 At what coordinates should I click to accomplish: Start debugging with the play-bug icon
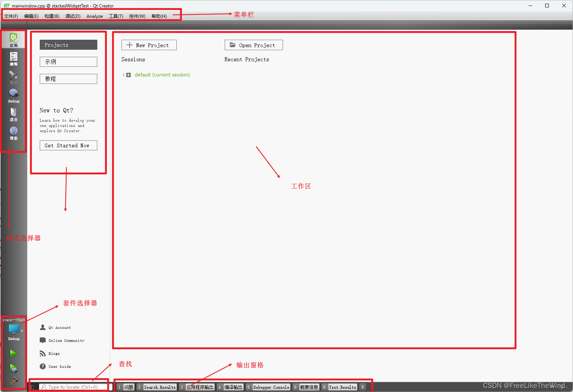pyautogui.click(x=14, y=368)
